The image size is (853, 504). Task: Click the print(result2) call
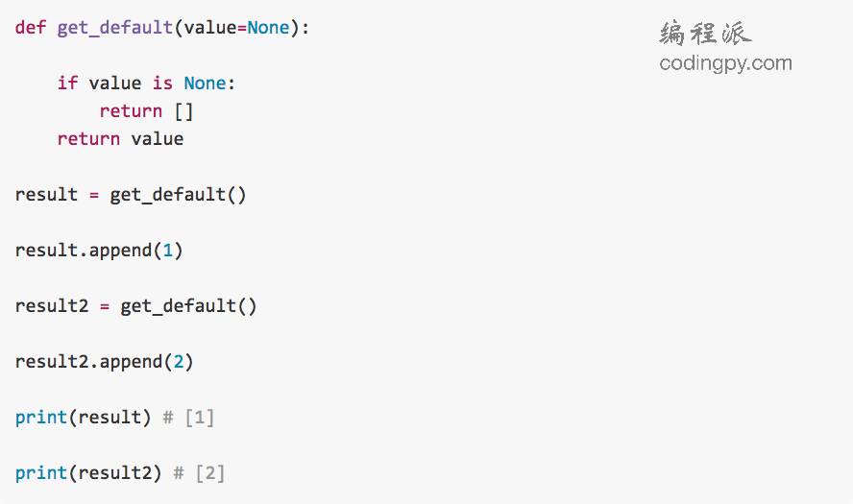[x=88, y=473]
